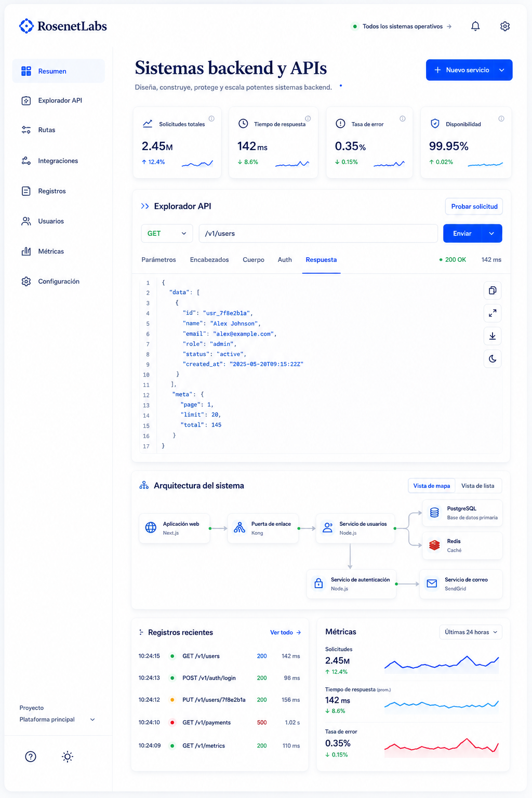Click info icon on Disponibilidad card

pos(501,118)
